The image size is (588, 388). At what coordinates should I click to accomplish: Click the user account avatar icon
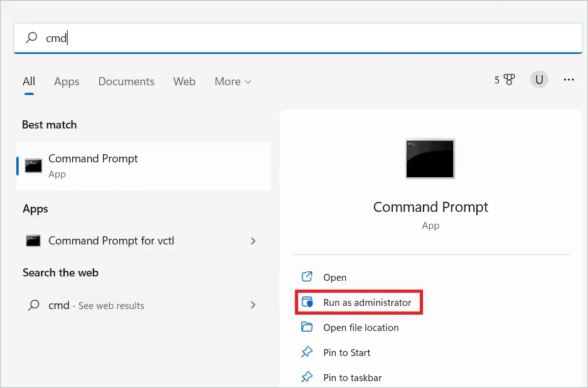pos(538,80)
